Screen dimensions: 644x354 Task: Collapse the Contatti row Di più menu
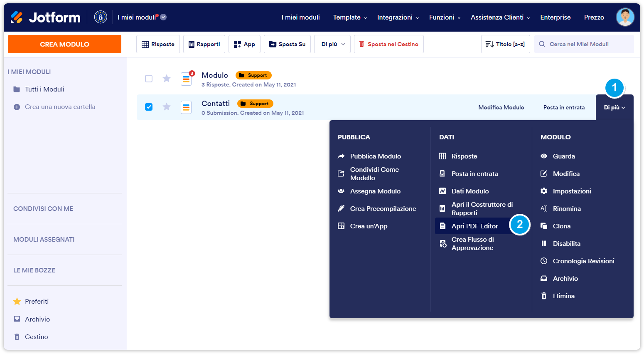click(x=615, y=107)
